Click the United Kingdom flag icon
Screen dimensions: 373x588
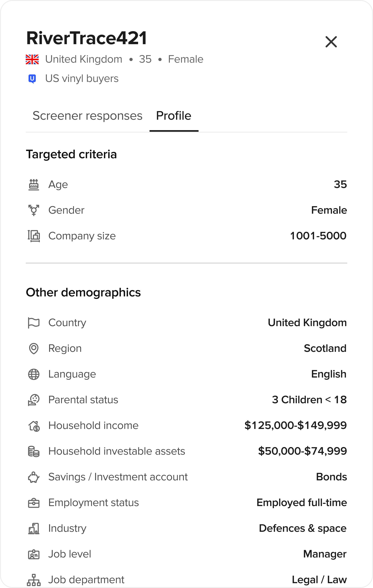pos(32,59)
